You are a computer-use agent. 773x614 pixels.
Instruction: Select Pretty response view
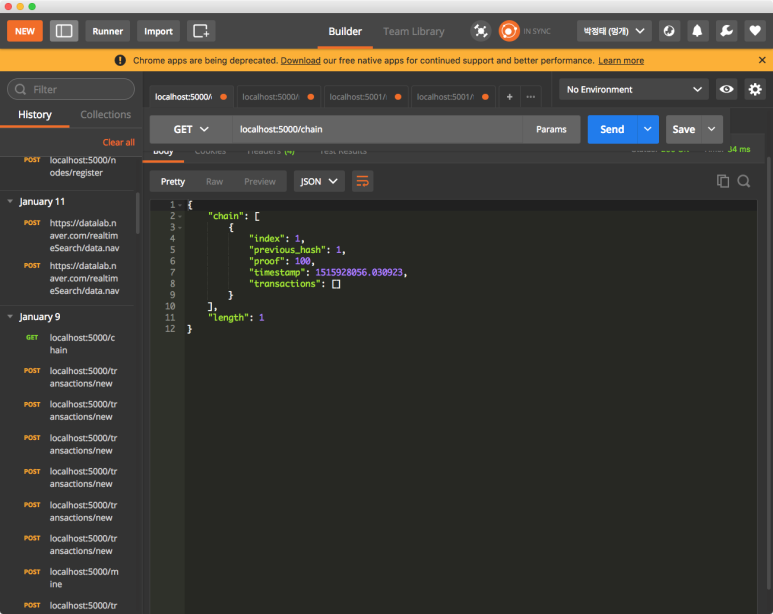click(173, 181)
